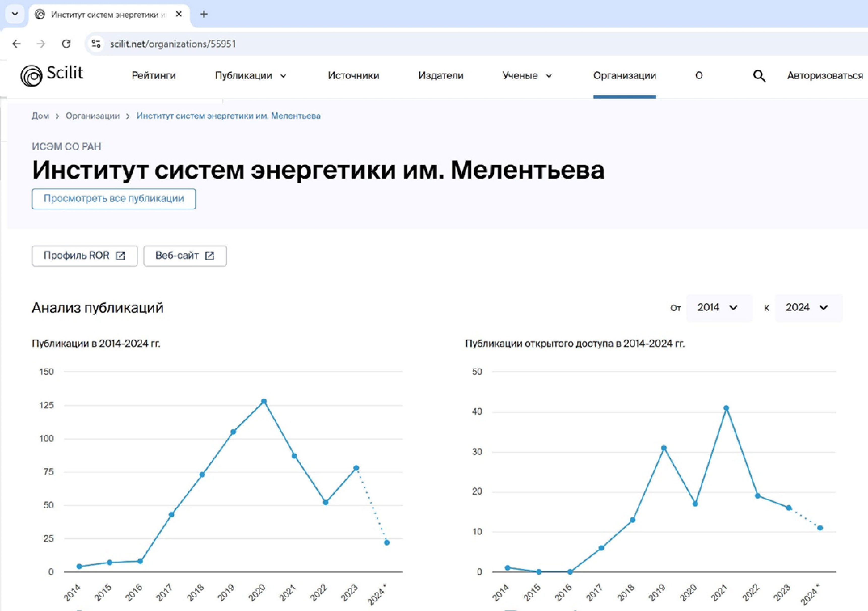Close the Институт систем энергетики tab
Screen dimensions: 868x611
[179, 14]
